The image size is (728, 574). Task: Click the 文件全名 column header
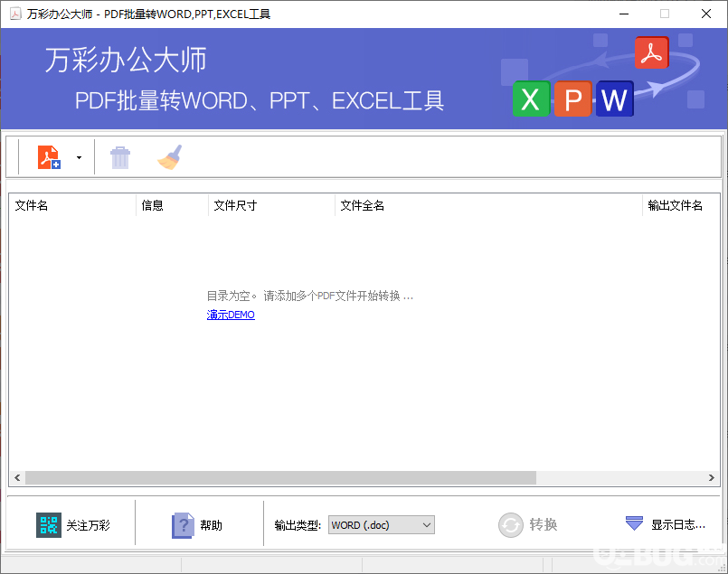pyautogui.click(x=488, y=205)
